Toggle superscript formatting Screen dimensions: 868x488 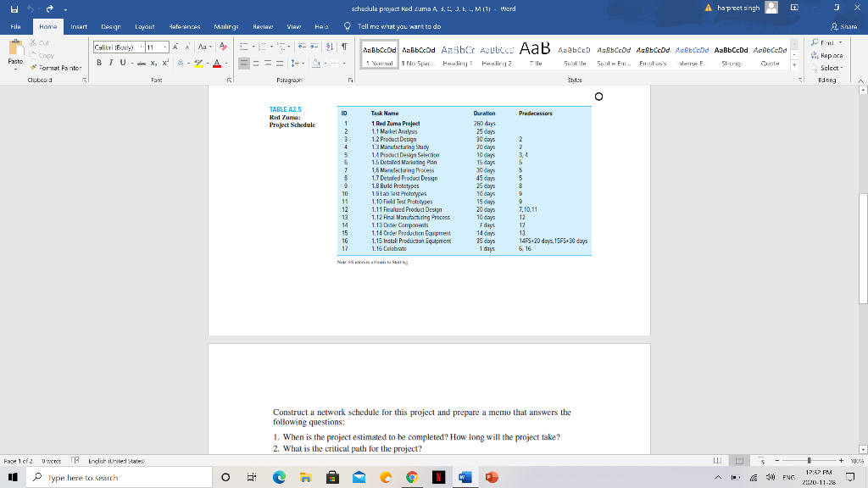point(164,63)
